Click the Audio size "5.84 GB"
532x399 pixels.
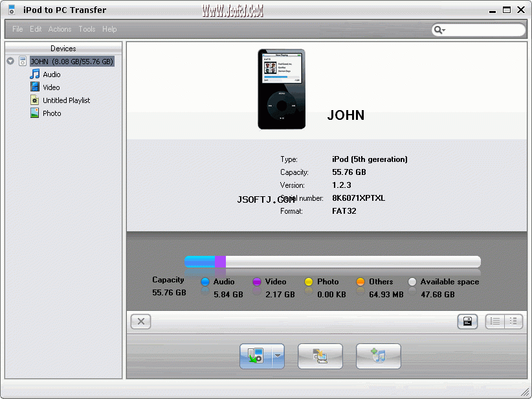click(228, 295)
